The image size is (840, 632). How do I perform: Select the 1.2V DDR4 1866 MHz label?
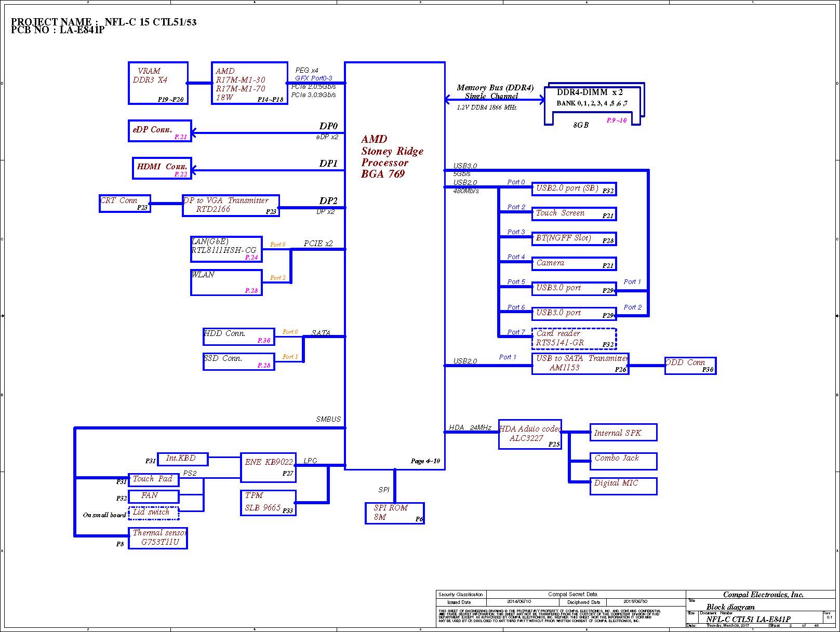(487, 107)
